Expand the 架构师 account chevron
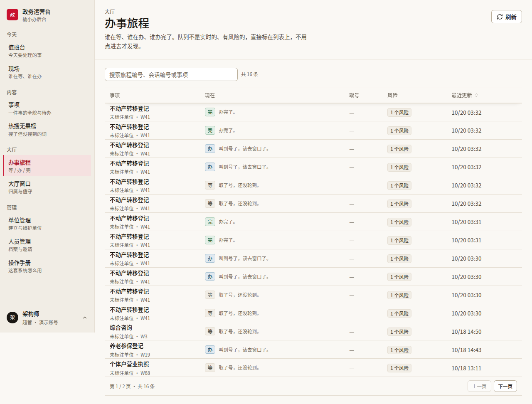The image size is (532, 404). click(85, 318)
